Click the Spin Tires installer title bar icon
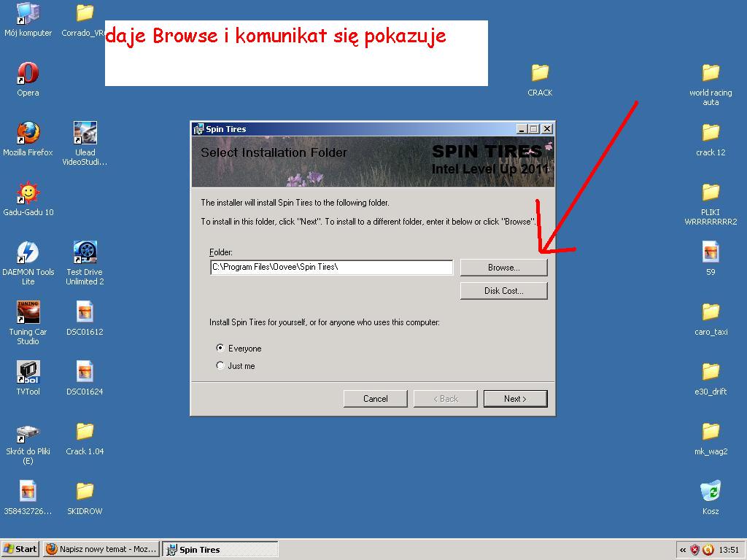This screenshot has height=560, width=747. pyautogui.click(x=198, y=129)
